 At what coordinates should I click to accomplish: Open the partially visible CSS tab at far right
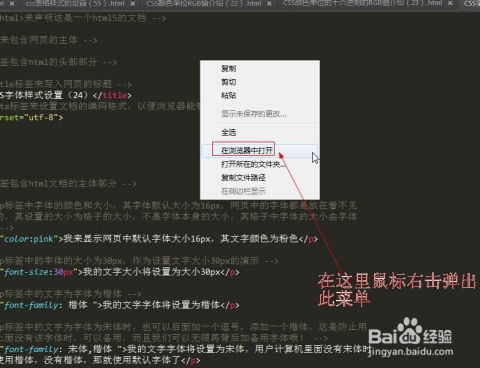click(472, 3)
